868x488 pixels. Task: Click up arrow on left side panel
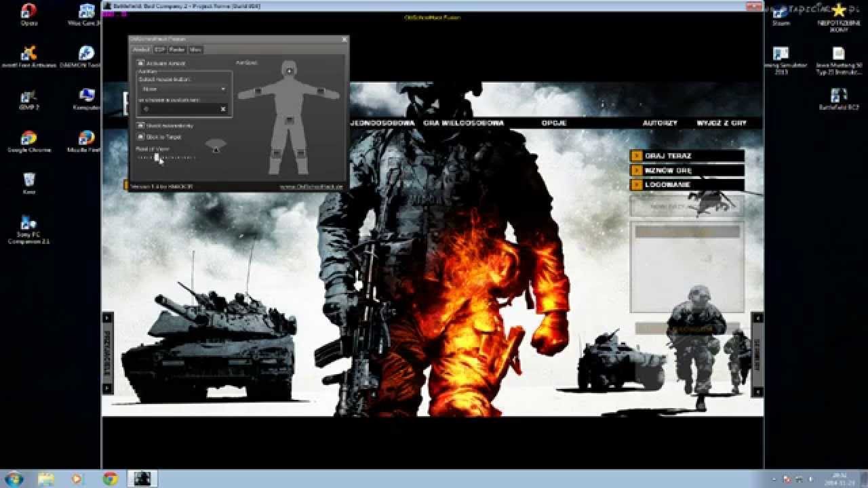point(107,318)
